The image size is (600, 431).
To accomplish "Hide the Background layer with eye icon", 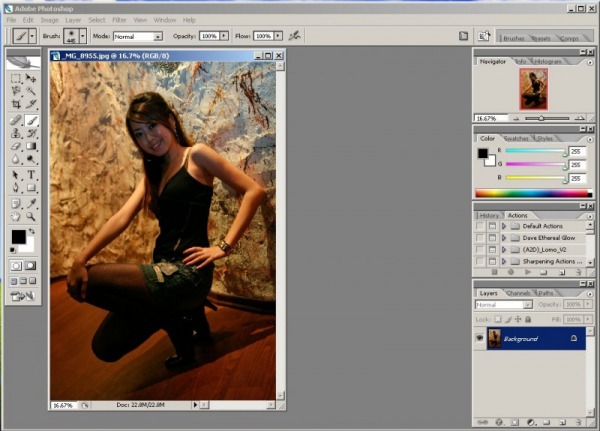I will (x=481, y=339).
